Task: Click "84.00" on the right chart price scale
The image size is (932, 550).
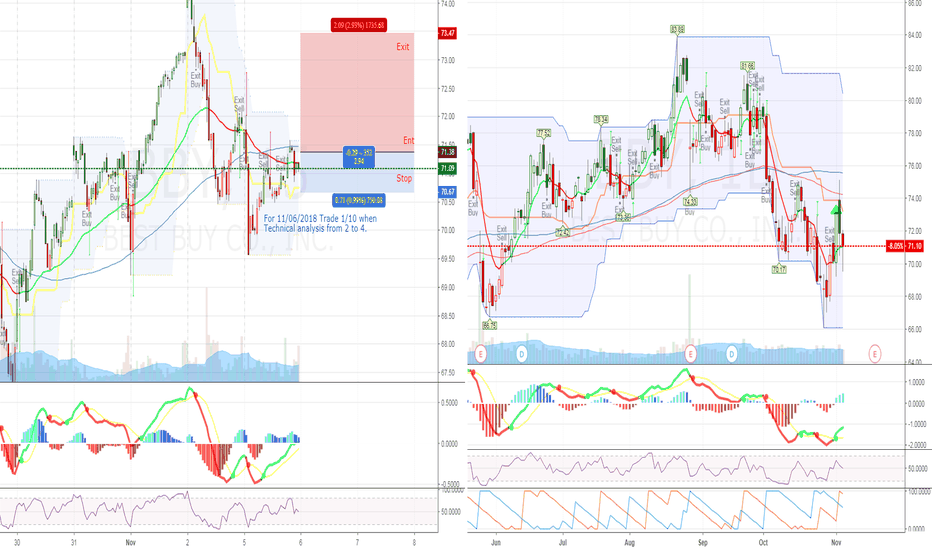Action: coord(914,35)
